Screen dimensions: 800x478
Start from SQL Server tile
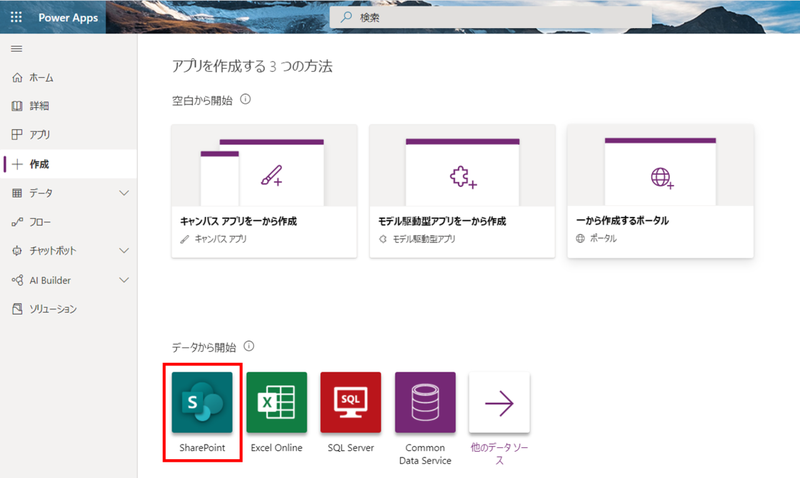click(351, 402)
